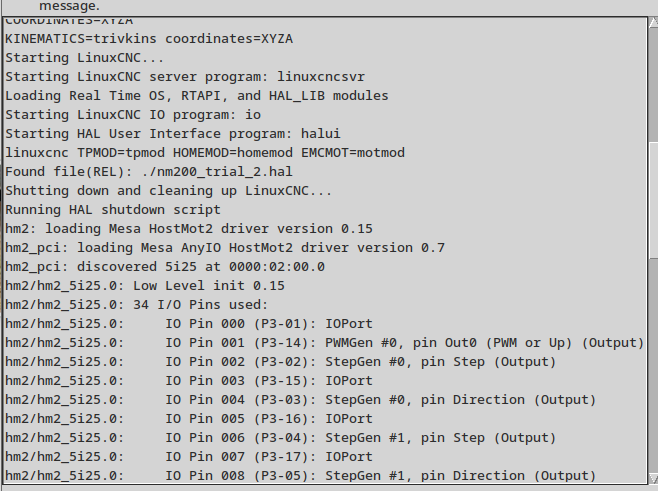The height and width of the screenshot is (491, 658).
Task: Click the IO Pin 001 PWMGen line
Action: click(324, 342)
